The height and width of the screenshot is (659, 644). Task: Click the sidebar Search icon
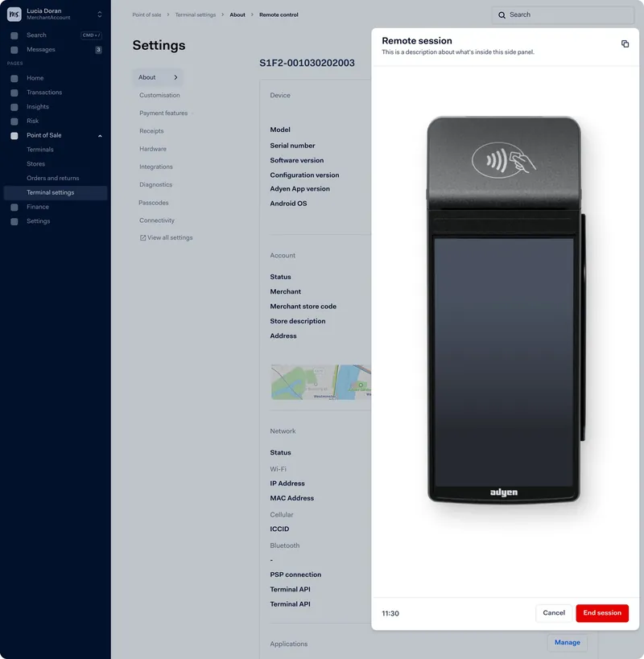coord(14,35)
